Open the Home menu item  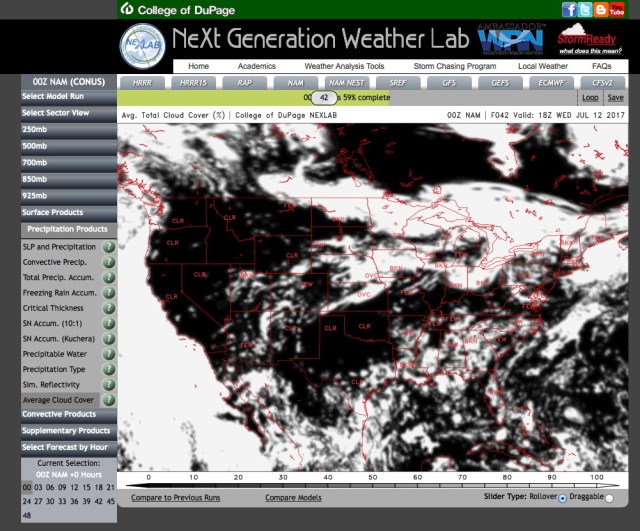pyautogui.click(x=198, y=66)
